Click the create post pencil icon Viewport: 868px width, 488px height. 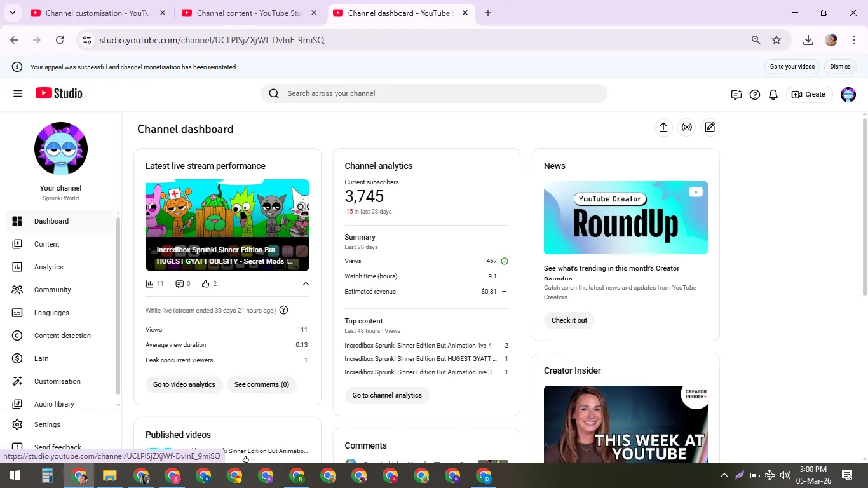(x=710, y=127)
